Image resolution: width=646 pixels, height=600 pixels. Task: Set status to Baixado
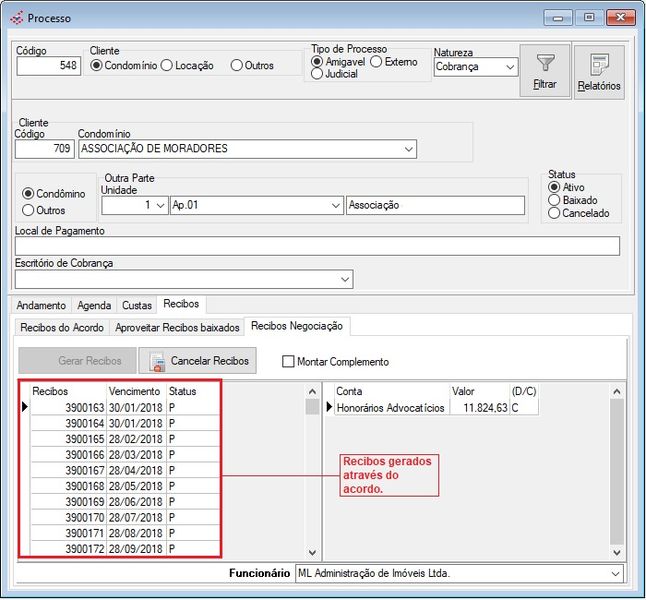coord(554,200)
